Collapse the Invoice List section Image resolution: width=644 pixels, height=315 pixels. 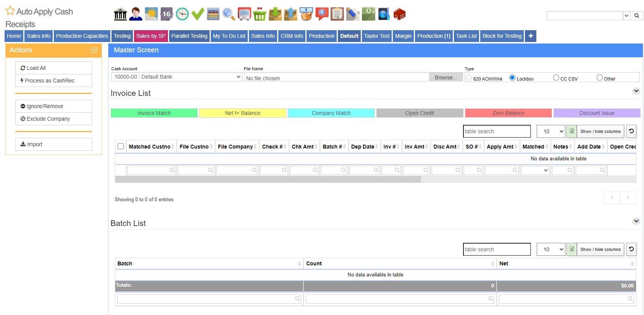pyautogui.click(x=636, y=91)
